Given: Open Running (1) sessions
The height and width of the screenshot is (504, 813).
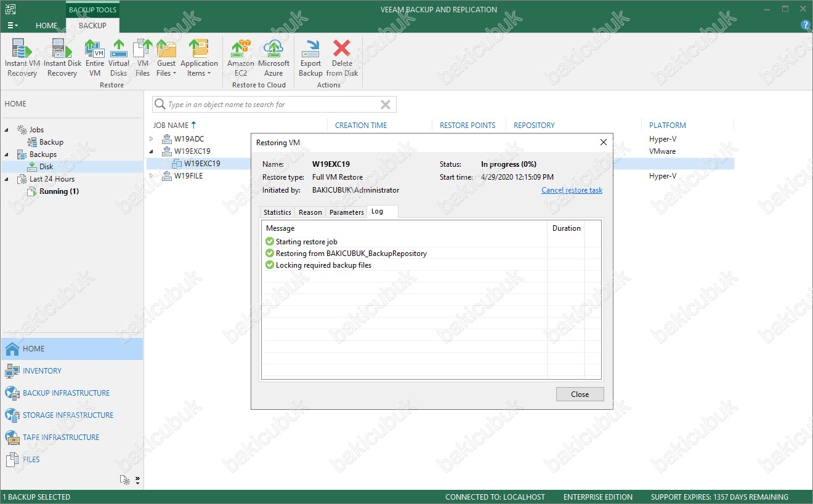Looking at the screenshot, I should click(59, 191).
